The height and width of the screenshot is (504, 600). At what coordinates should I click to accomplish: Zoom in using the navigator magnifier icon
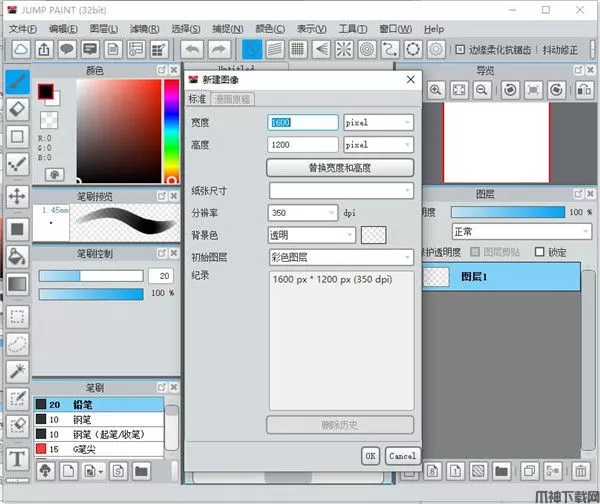click(436, 90)
